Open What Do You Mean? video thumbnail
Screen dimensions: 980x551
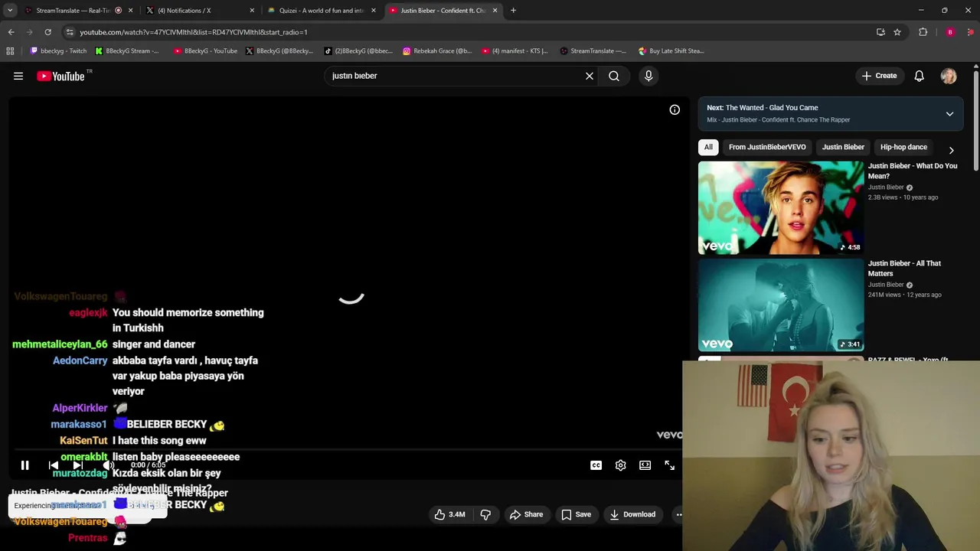click(x=781, y=207)
